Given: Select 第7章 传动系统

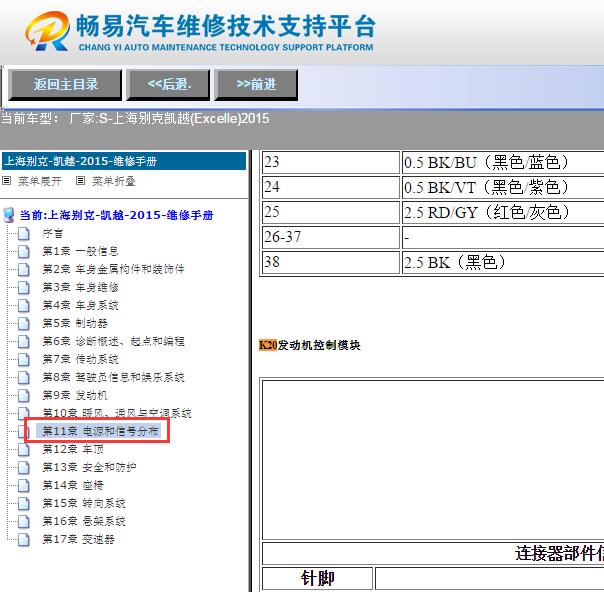Looking at the screenshot, I should click(x=80, y=359).
